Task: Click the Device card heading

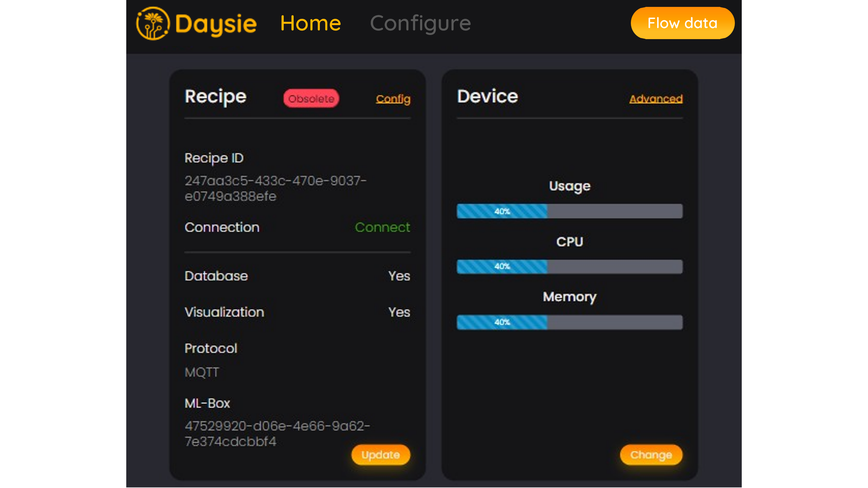Action: coord(487,96)
